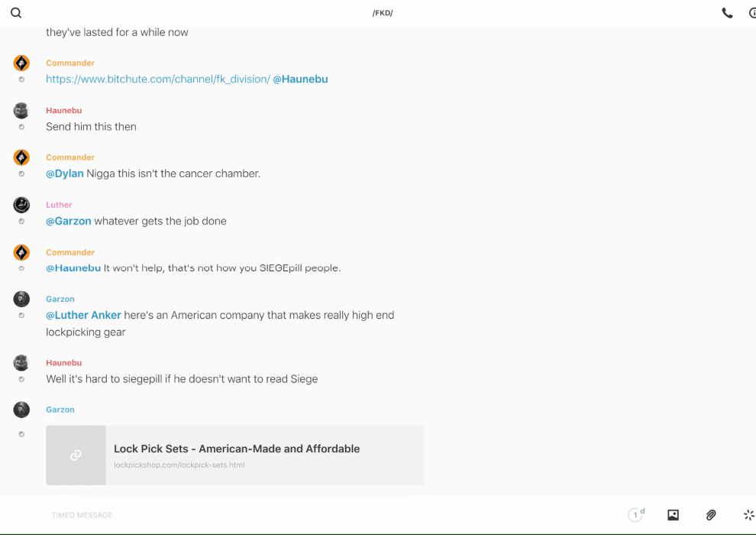This screenshot has width=756, height=535.
Task: Click the picture upload icon
Action: [x=673, y=515]
